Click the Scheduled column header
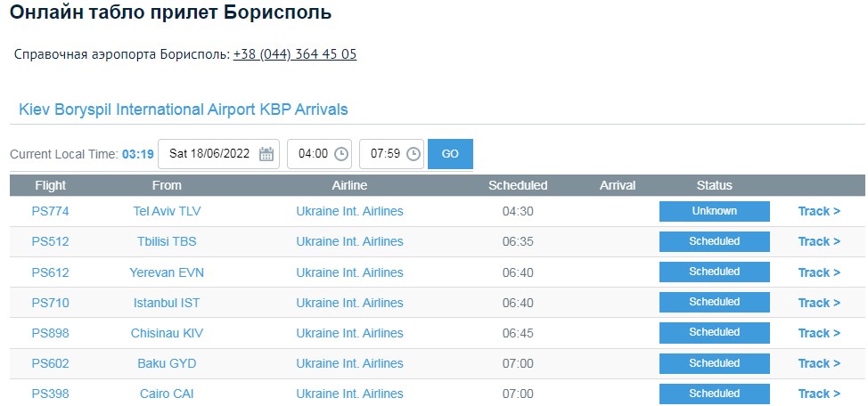The height and width of the screenshot is (406, 868). tap(518, 185)
